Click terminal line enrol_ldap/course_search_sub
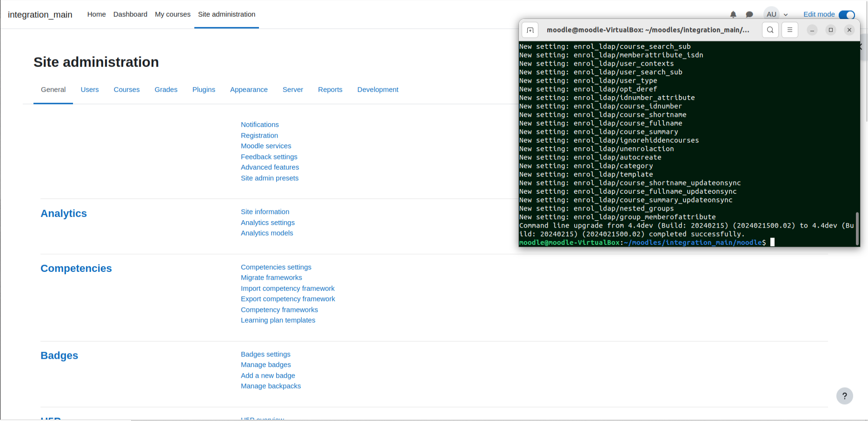Screen dimensions: 868x421 coord(605,46)
